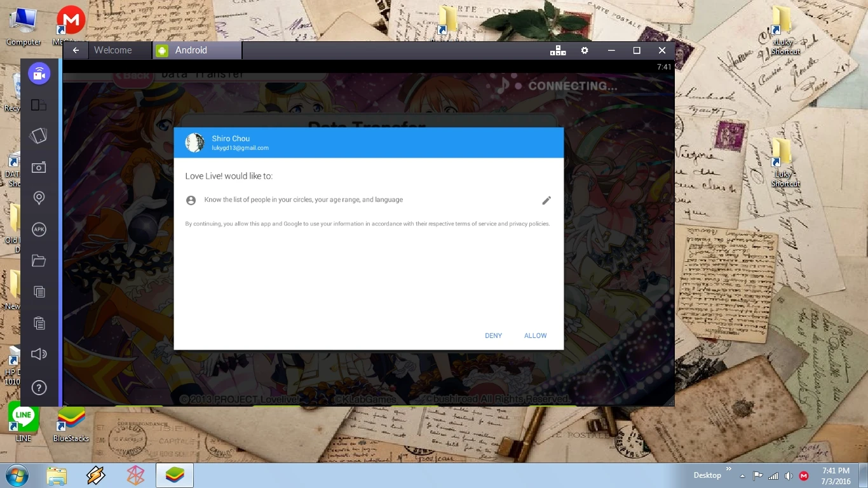Click the volume speaker icon in sidebar
Viewport: 868px width, 488px height.
(39, 354)
